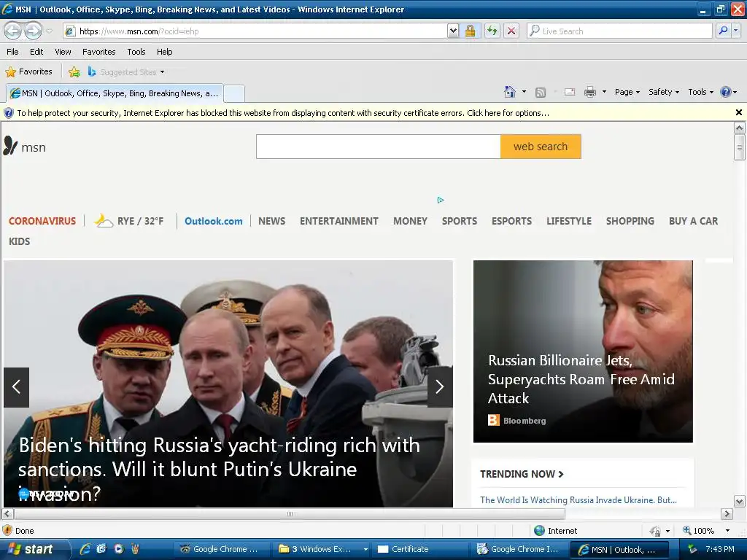Open the View menu
Image resolution: width=747 pixels, height=560 pixels.
coord(63,52)
